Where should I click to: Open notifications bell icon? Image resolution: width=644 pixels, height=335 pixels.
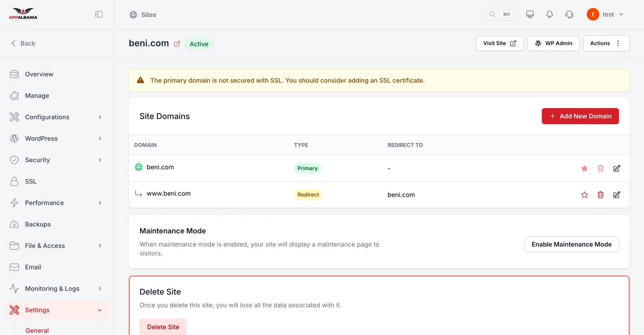pos(549,14)
